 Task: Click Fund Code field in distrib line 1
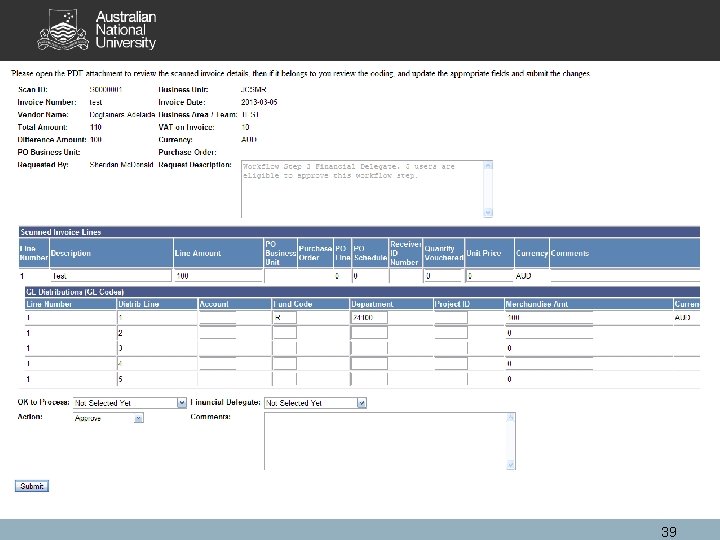click(285, 317)
